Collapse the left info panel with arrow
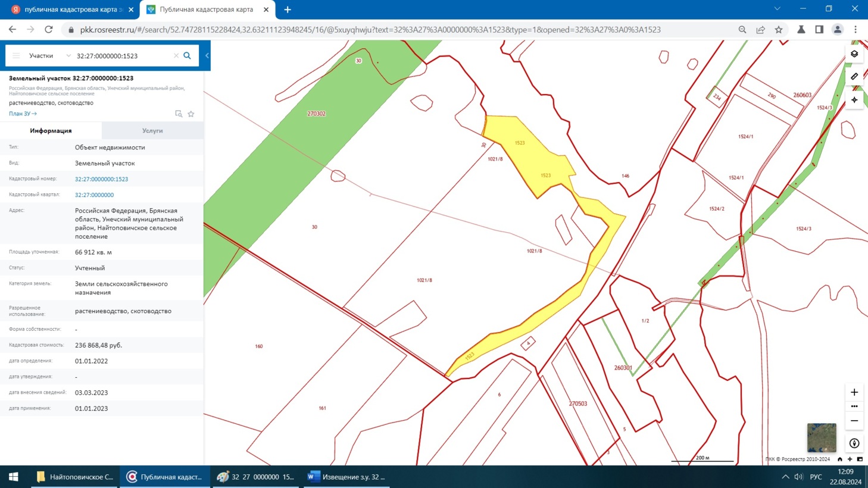Viewport: 868px width, 488px height. (207, 55)
